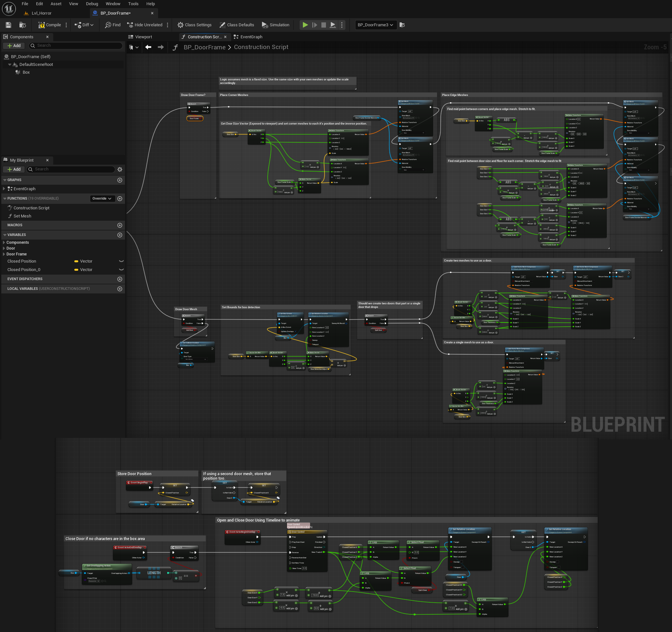Screen dimensions: 672x632
Task: Open My Blueprint settings gear
Action: coord(120,169)
